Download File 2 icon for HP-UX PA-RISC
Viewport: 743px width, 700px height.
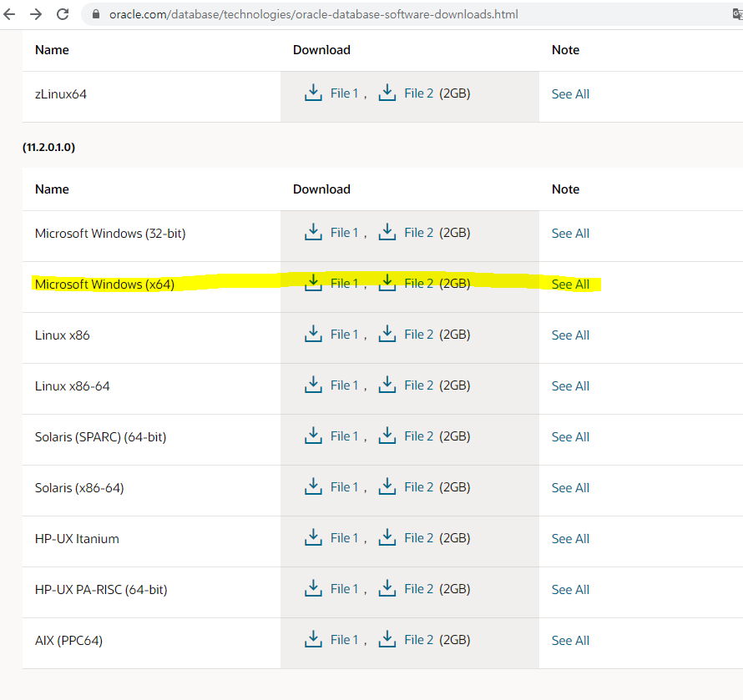[x=387, y=589]
